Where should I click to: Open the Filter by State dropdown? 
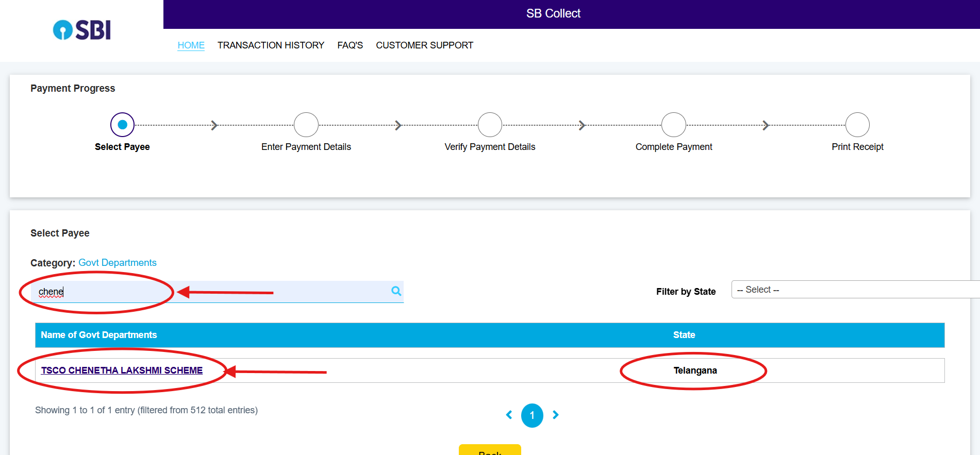(x=855, y=290)
